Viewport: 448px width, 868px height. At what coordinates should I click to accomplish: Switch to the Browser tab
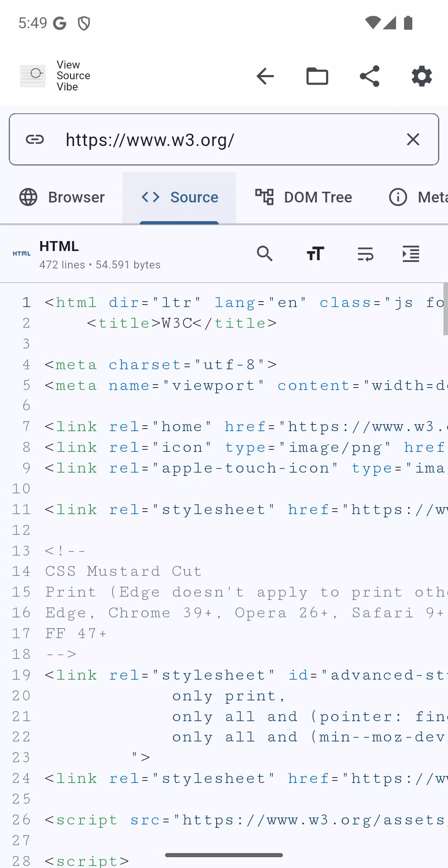(x=62, y=197)
